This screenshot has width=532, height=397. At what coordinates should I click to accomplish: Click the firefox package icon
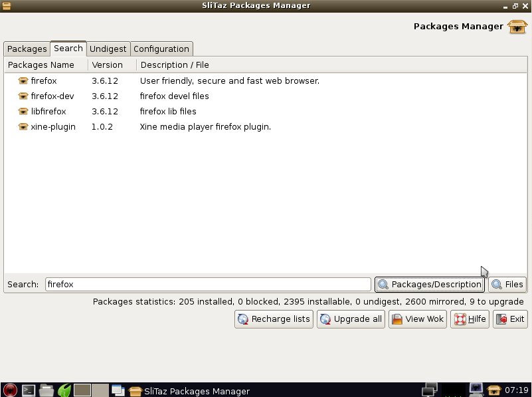click(x=23, y=81)
